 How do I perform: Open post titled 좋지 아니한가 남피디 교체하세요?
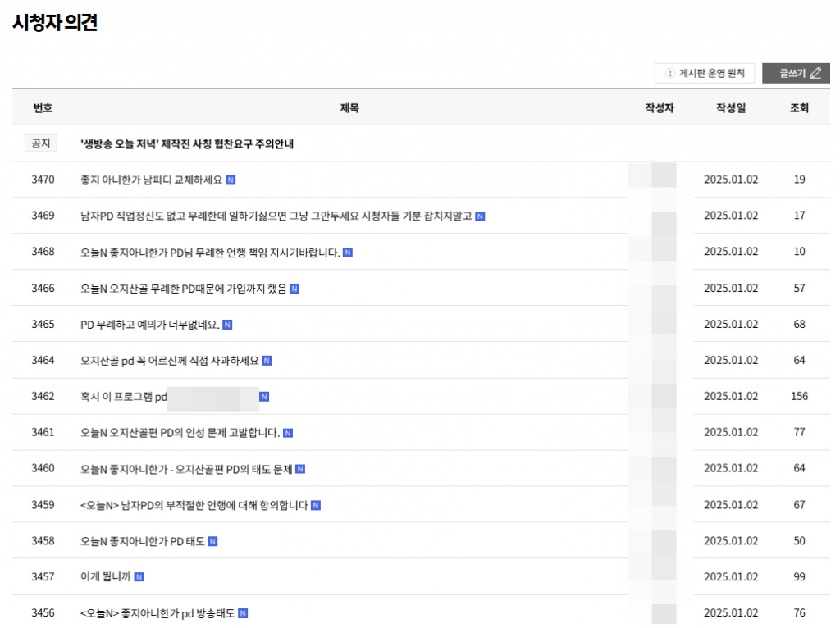click(151, 180)
